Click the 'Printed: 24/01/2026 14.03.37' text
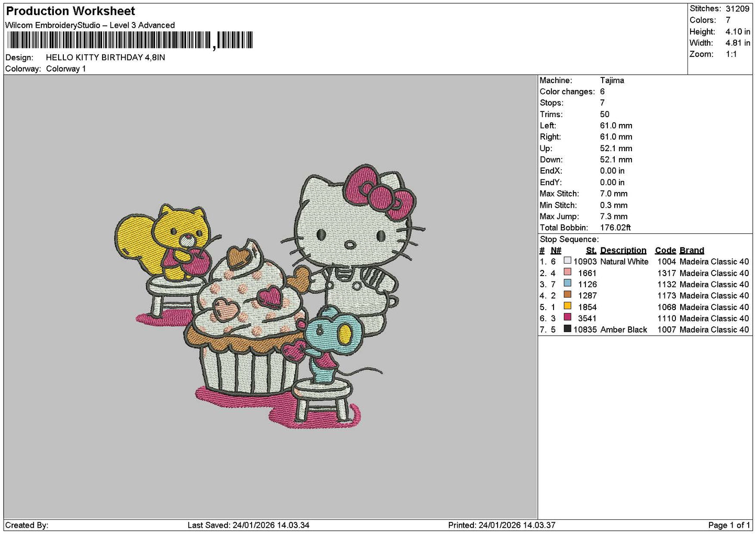Viewport: 756px width, 534px height. pos(502,525)
